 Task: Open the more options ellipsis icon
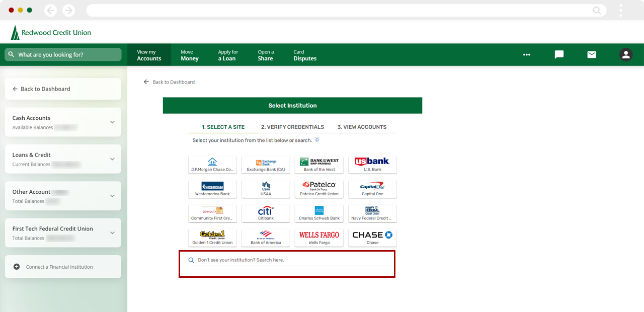tap(527, 55)
